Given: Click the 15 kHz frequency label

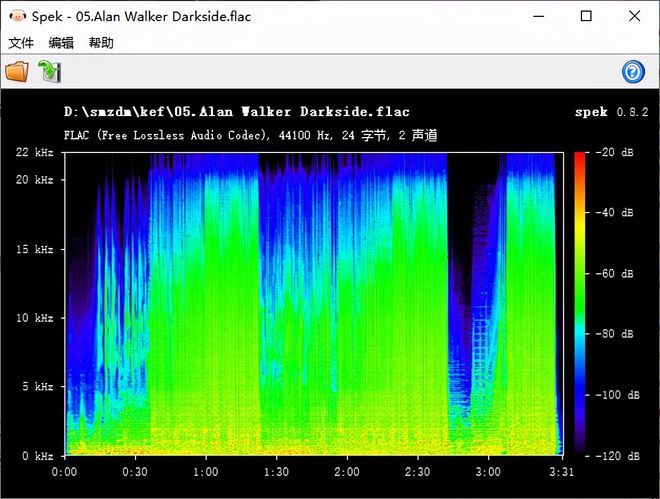Looking at the screenshot, I should pos(35,250).
